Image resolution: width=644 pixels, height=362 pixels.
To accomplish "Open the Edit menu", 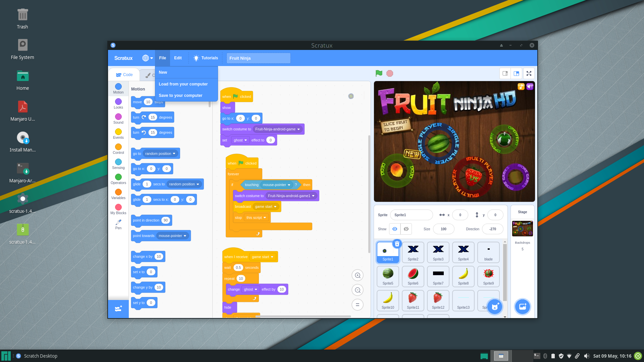I will [x=178, y=58].
